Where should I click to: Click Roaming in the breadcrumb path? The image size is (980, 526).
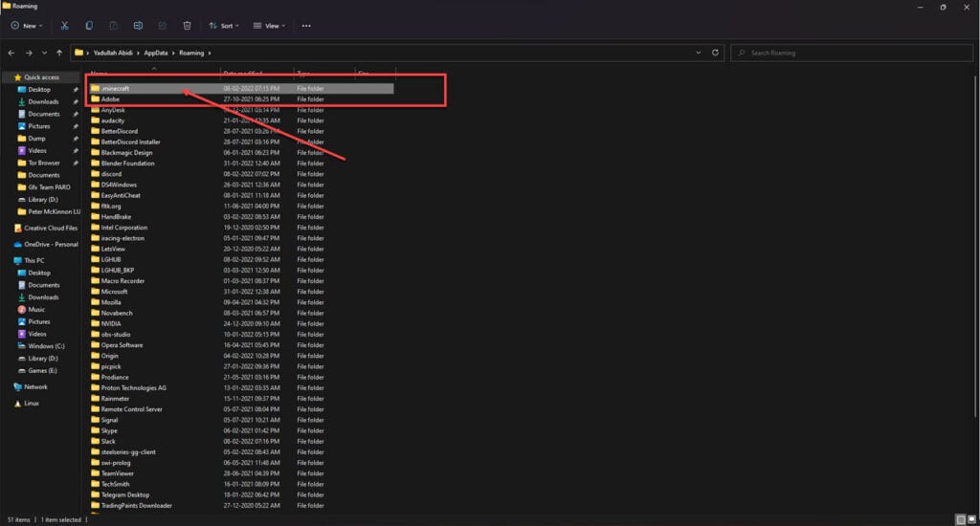[191, 54]
